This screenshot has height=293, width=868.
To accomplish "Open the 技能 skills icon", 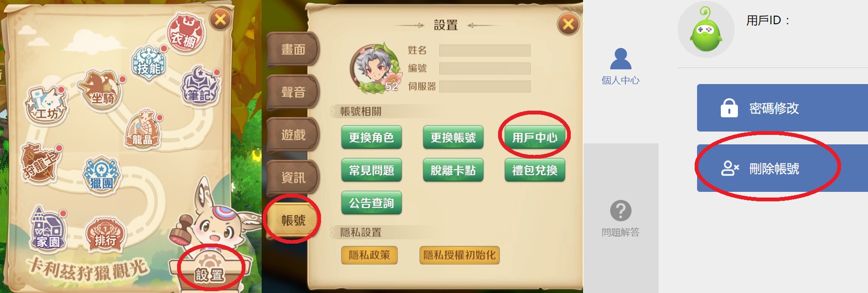I will [149, 64].
